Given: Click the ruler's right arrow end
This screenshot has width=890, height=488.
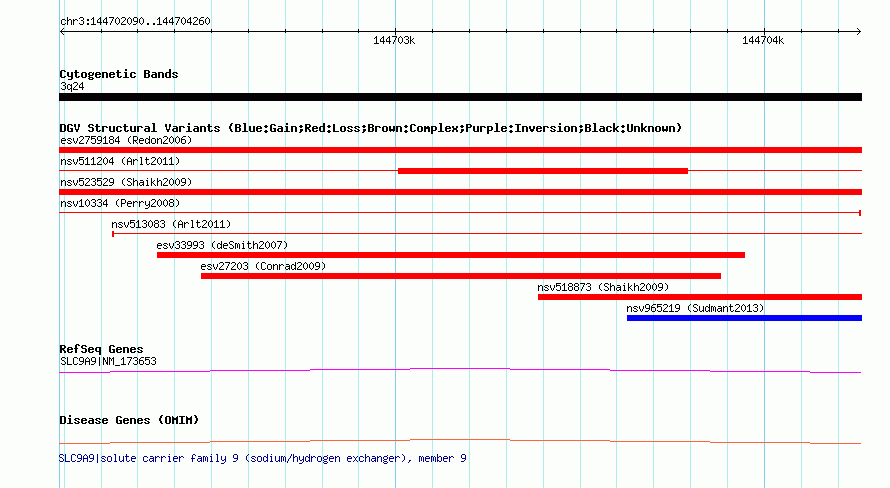Looking at the screenshot, I should [858, 32].
